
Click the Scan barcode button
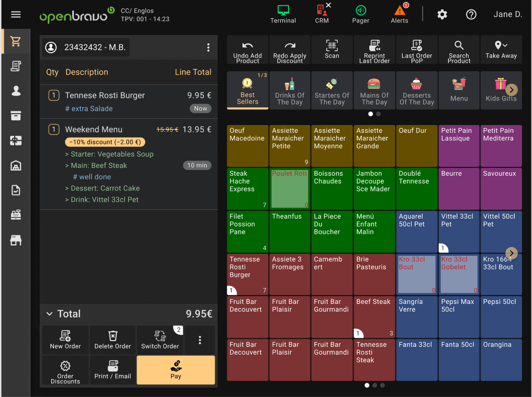tap(332, 50)
